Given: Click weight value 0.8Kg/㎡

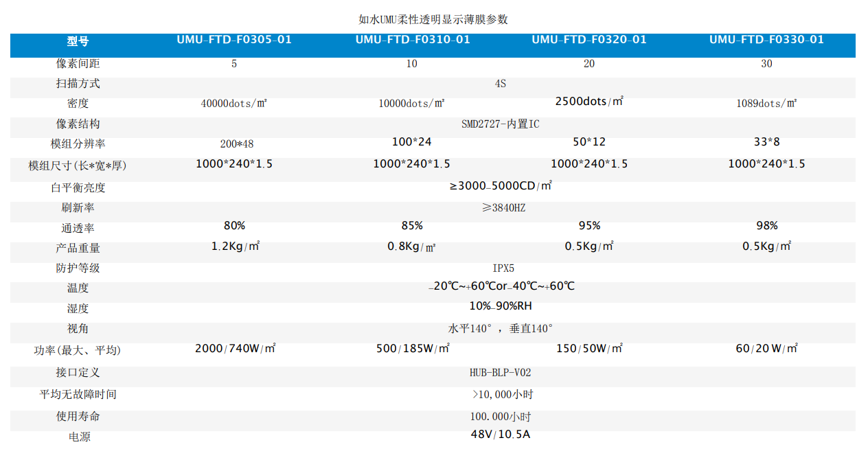Looking at the screenshot, I should tap(412, 247).
